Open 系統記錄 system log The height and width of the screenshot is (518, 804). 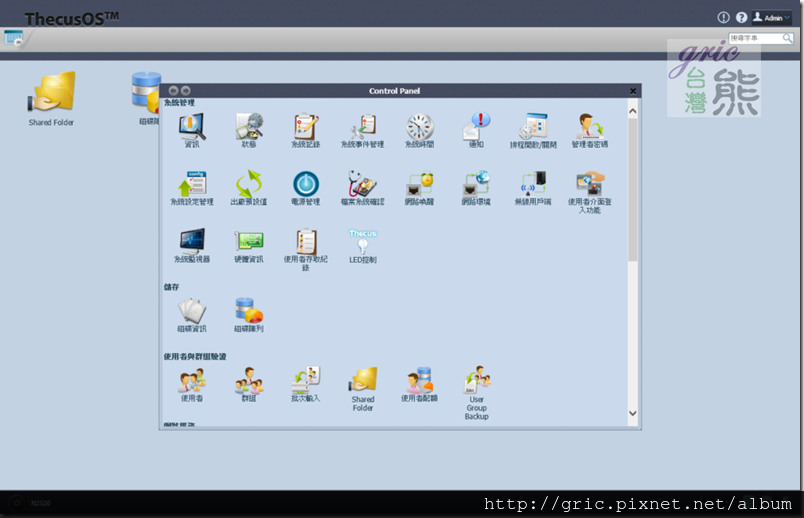pos(306,130)
